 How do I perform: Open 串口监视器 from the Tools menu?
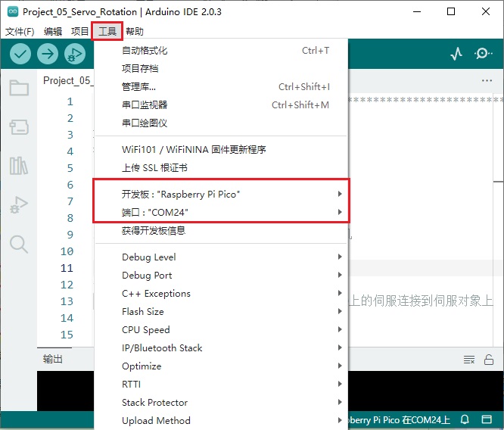coord(222,104)
